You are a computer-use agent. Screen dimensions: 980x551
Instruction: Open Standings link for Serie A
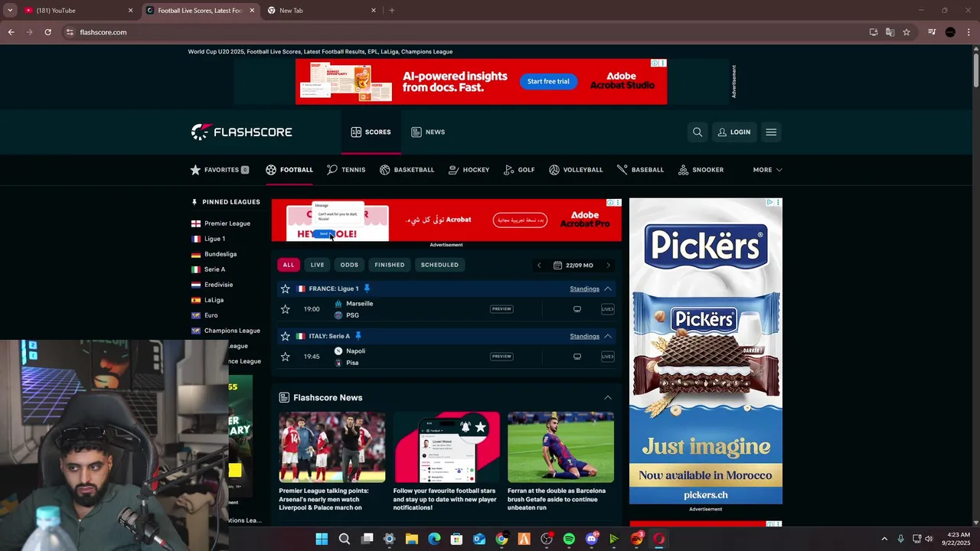tap(584, 336)
